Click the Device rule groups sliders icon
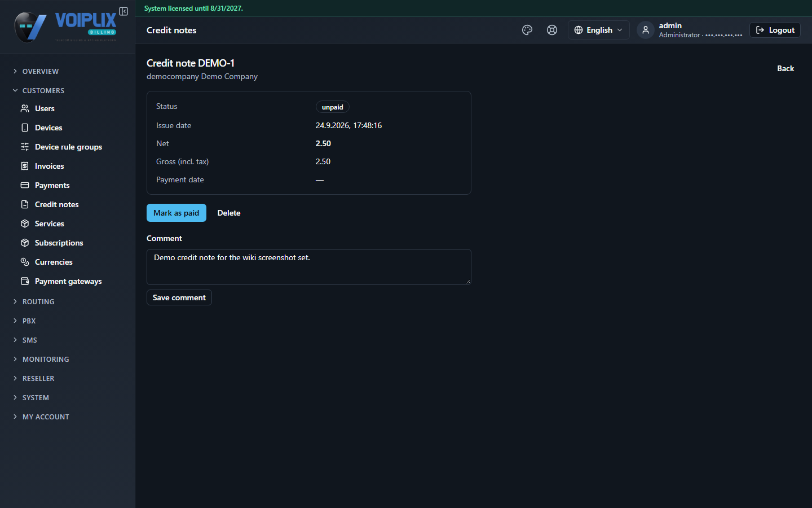 pyautogui.click(x=25, y=147)
